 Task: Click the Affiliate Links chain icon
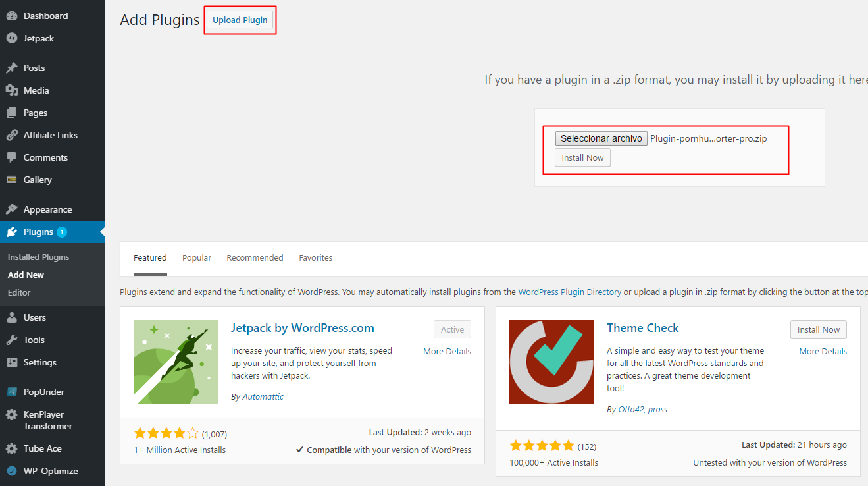click(x=12, y=135)
